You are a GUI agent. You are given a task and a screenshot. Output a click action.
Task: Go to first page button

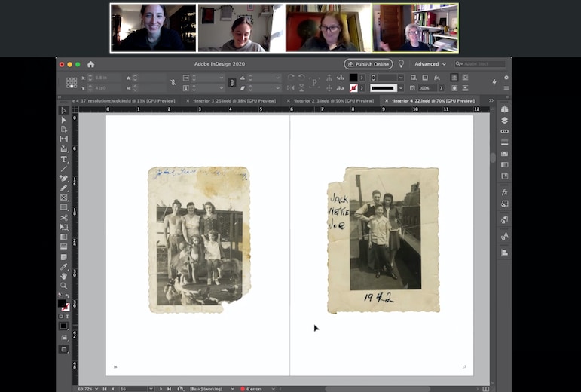tap(105, 389)
